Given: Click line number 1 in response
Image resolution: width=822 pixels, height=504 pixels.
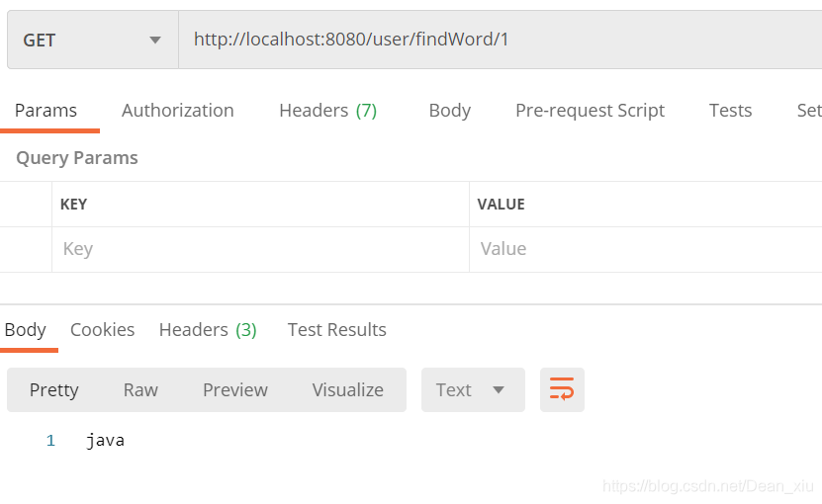Looking at the screenshot, I should (50, 440).
